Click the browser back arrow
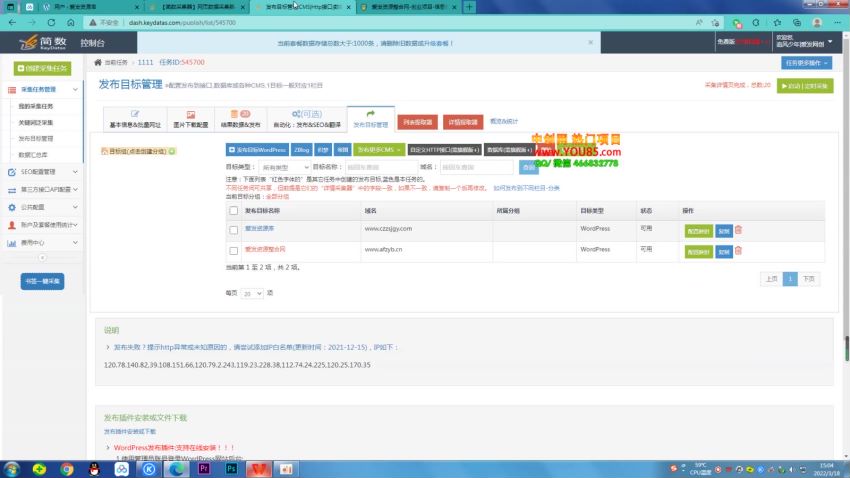The height and width of the screenshot is (478, 850). click(12, 23)
